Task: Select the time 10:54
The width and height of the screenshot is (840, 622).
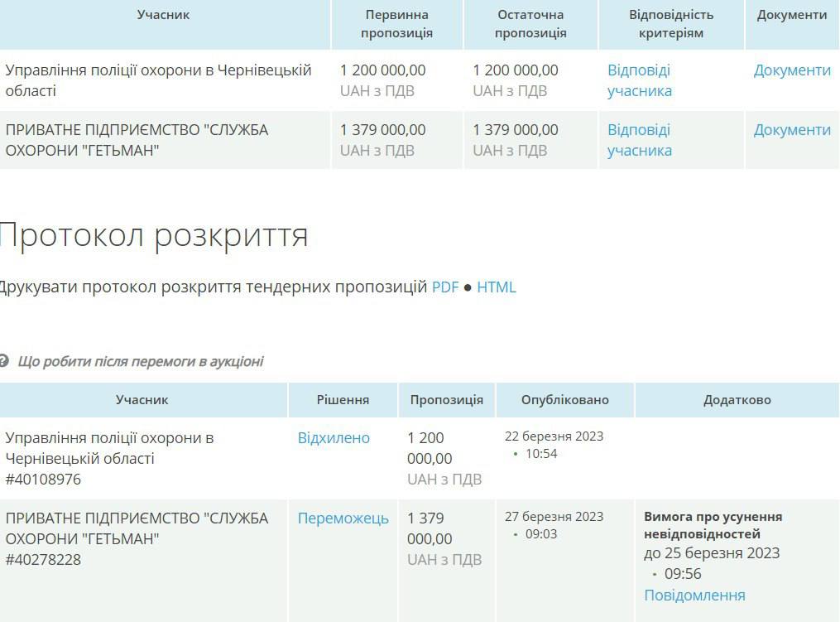Action: [541, 454]
